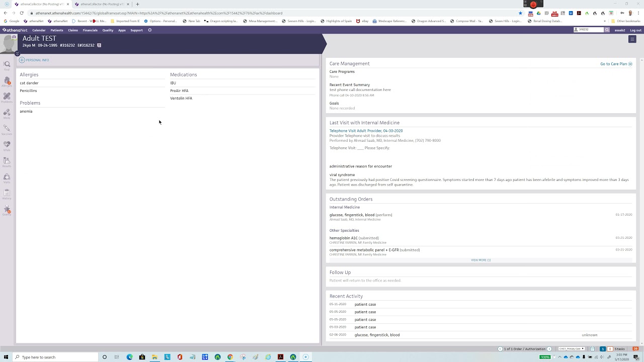The image size is (644, 362).
Task: Open the calendar icon in bottom status bar
Action: click(592, 349)
